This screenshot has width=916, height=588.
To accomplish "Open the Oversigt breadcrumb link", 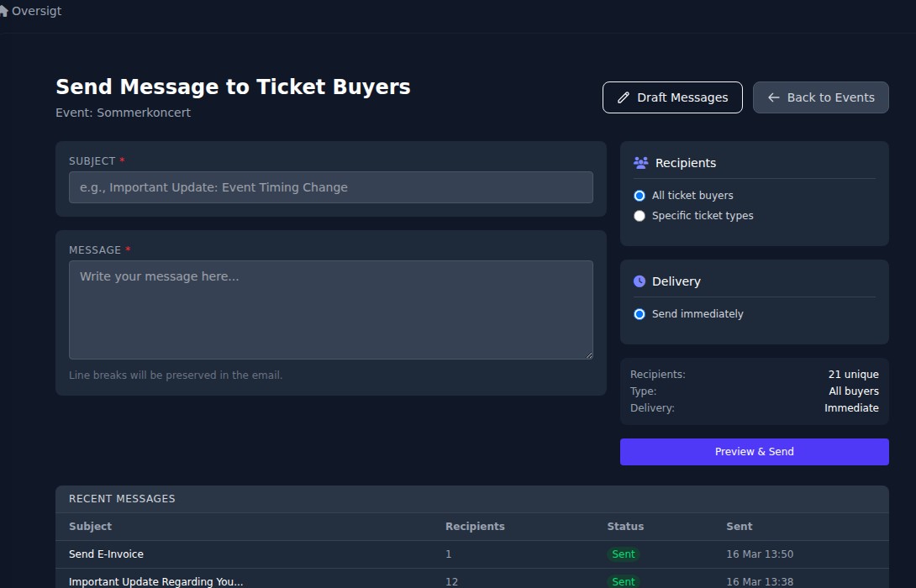I will pos(36,11).
